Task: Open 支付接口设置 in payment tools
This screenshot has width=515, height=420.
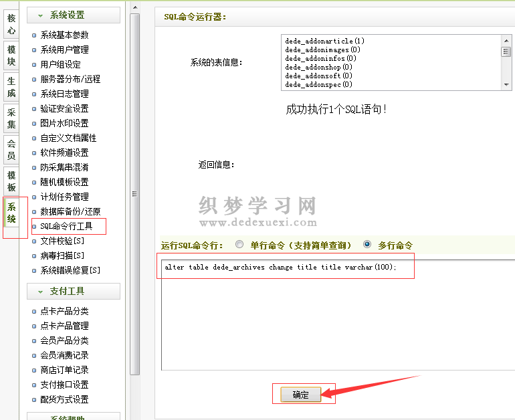Action: tap(64, 385)
